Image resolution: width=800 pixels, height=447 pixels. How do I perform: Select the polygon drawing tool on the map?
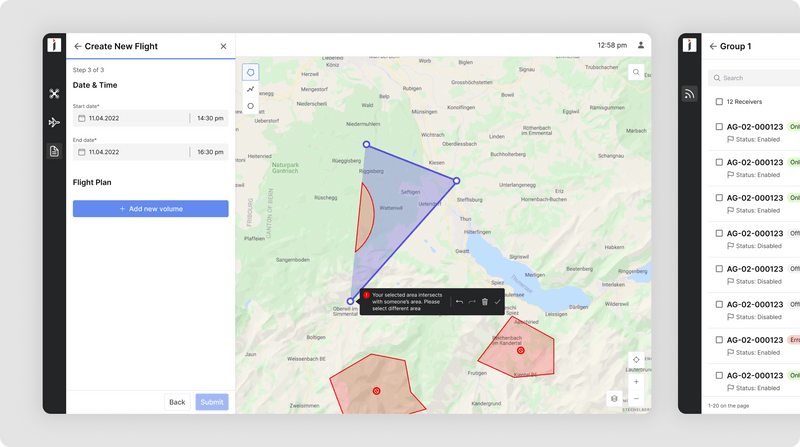pyautogui.click(x=250, y=72)
